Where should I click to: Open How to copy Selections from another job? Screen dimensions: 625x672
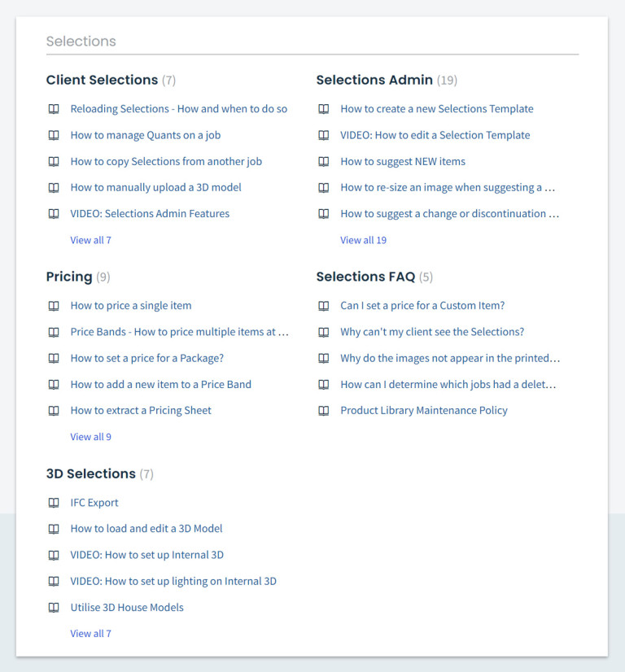[166, 161]
